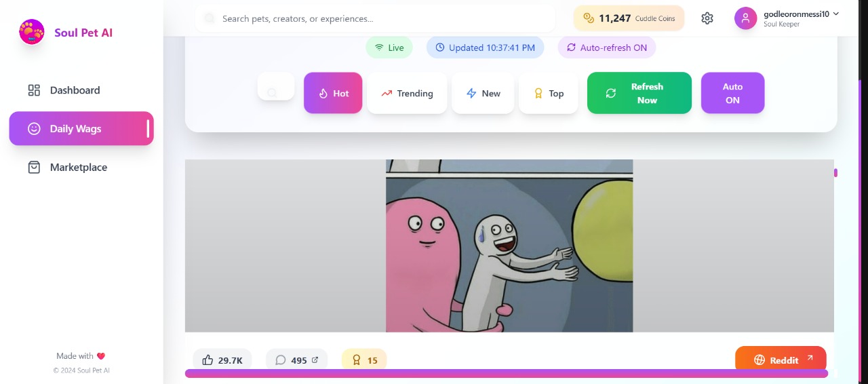The image size is (868, 384).
Task: Click the trending arrow icon
Action: [x=387, y=94]
